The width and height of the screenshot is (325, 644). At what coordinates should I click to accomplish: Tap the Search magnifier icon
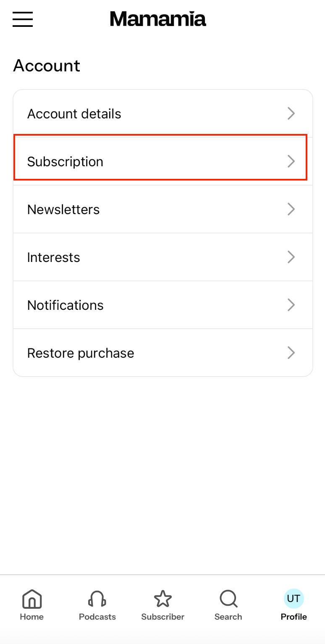coord(228,598)
